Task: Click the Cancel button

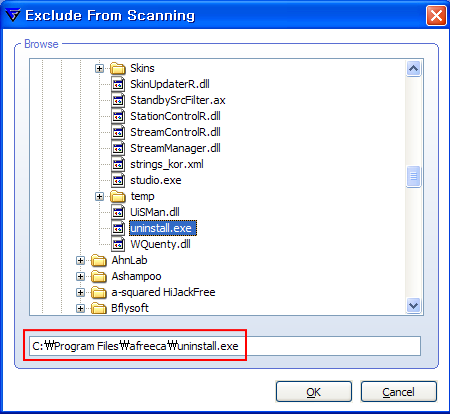Action: point(399,392)
